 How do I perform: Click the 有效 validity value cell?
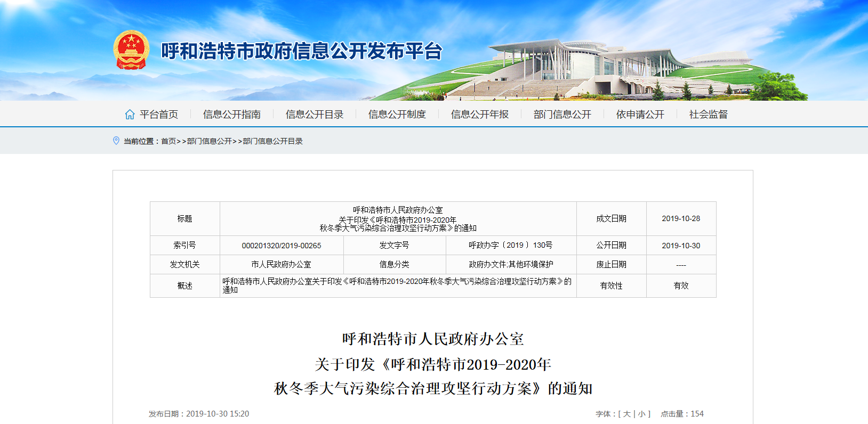pyautogui.click(x=681, y=286)
